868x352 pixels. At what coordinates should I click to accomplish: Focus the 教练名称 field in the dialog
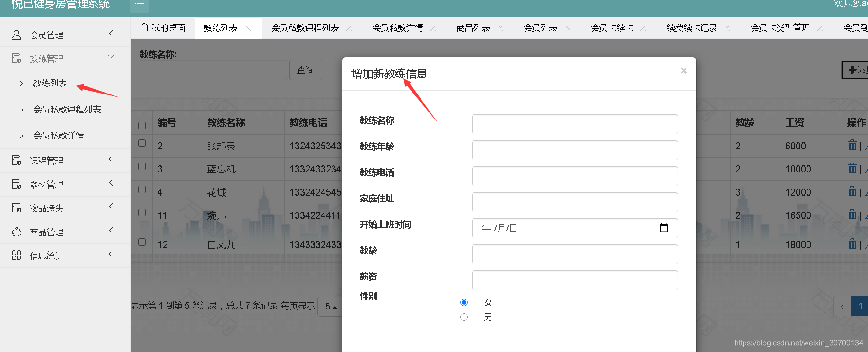coord(575,124)
